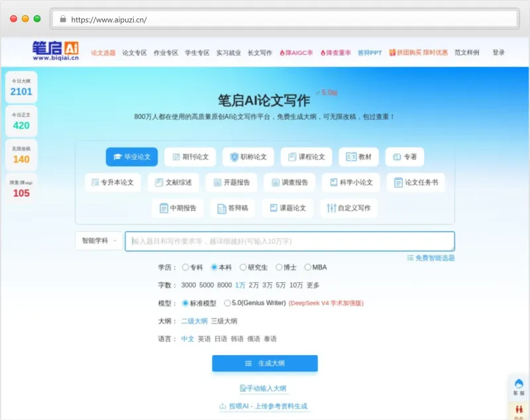Open the 答辩PPT nav item
Image resolution: width=530 pixels, height=420 pixels.
370,53
